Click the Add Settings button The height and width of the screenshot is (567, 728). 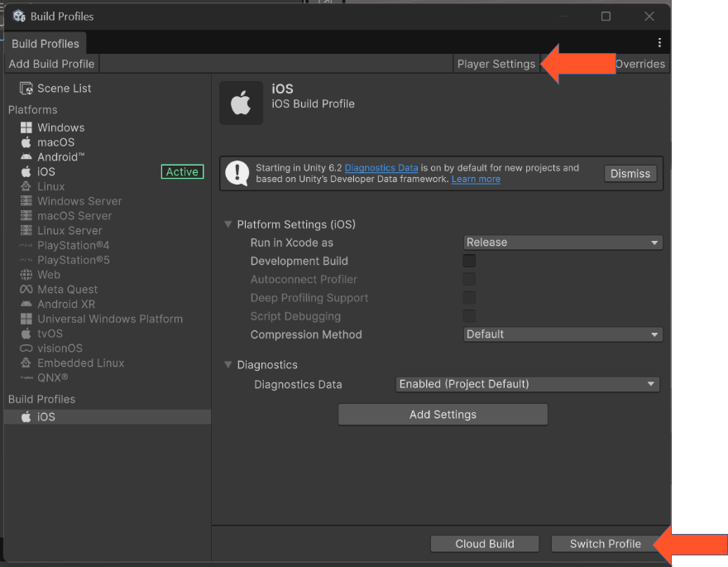(x=443, y=414)
